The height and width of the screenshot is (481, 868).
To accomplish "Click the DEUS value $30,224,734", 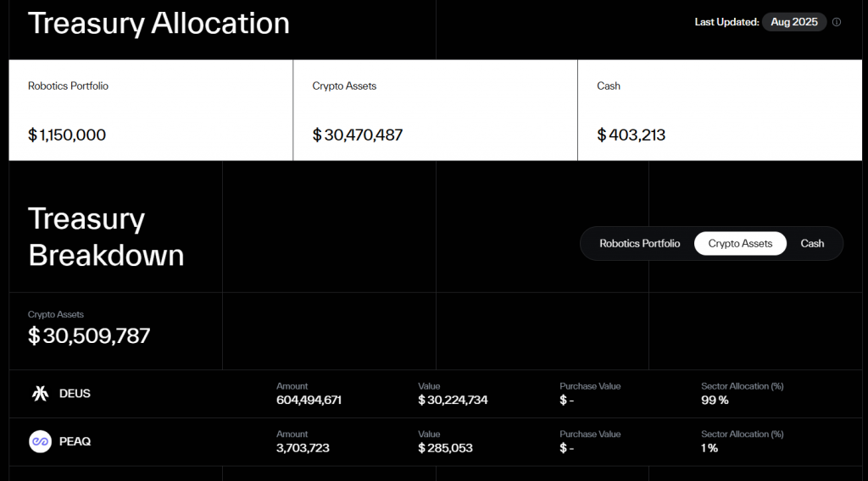I will (x=453, y=400).
